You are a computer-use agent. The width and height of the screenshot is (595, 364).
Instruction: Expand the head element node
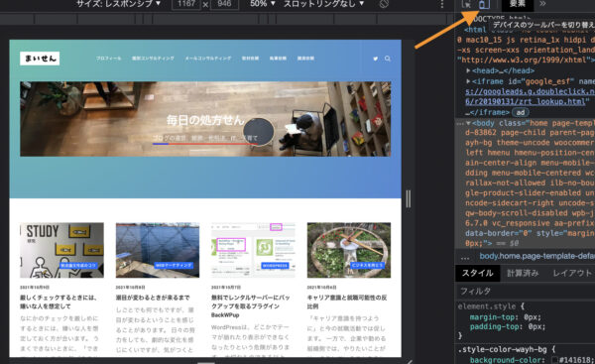468,70
